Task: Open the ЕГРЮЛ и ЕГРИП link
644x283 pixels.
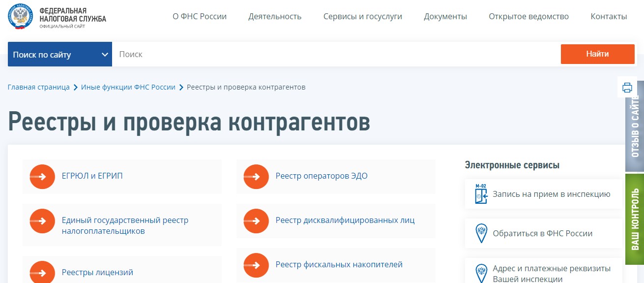Action: (x=92, y=176)
